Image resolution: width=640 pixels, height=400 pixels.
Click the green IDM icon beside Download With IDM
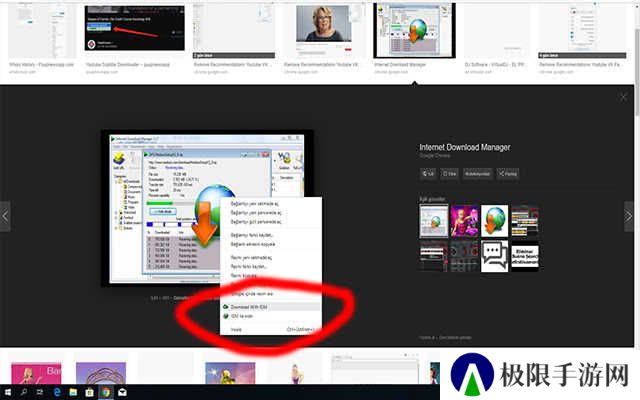[226, 307]
